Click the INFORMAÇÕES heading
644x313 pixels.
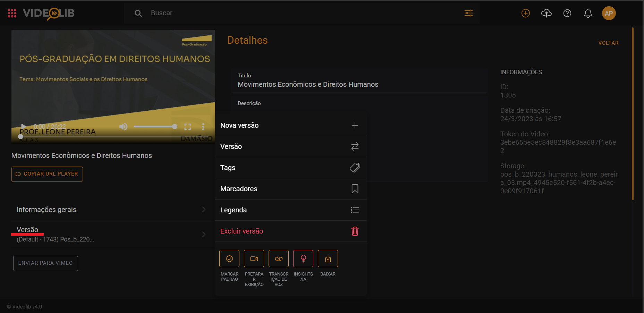pos(521,72)
